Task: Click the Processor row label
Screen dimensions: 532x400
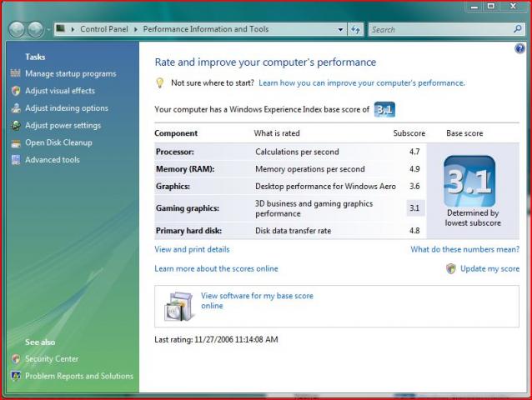Action: coord(175,152)
